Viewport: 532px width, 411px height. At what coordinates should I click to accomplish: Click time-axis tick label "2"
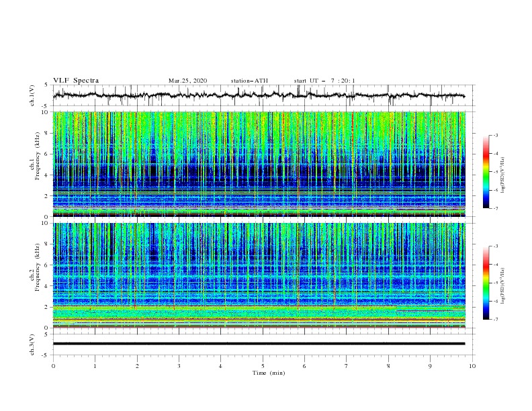click(137, 366)
